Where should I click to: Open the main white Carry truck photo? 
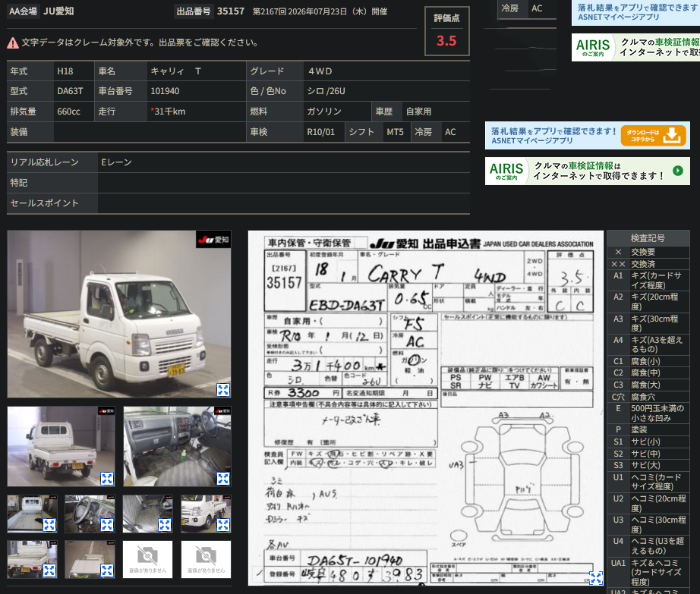click(119, 314)
